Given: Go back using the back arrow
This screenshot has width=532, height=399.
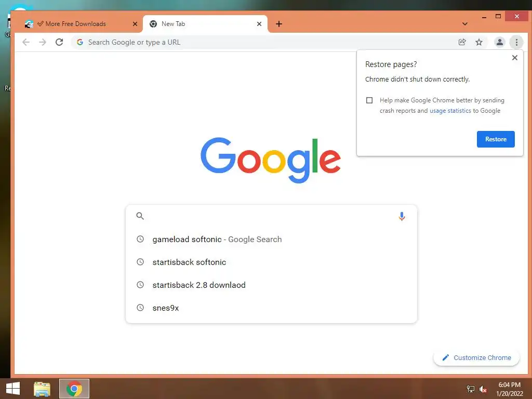Looking at the screenshot, I should [x=26, y=42].
